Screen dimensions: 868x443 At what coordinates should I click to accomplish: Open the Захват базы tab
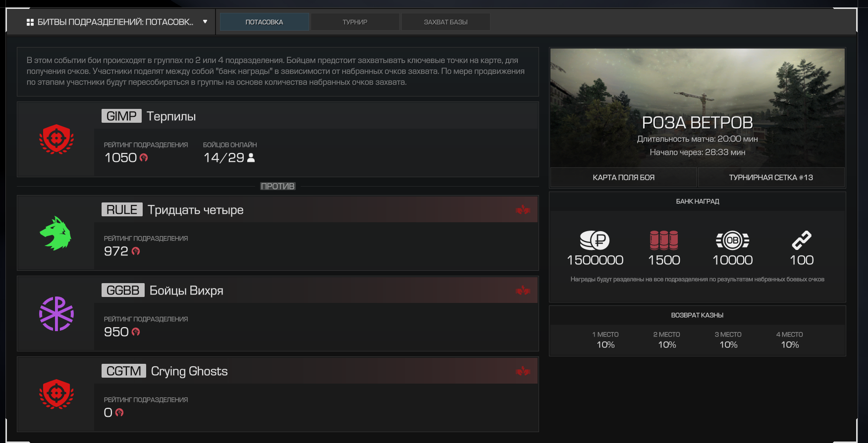(x=445, y=22)
